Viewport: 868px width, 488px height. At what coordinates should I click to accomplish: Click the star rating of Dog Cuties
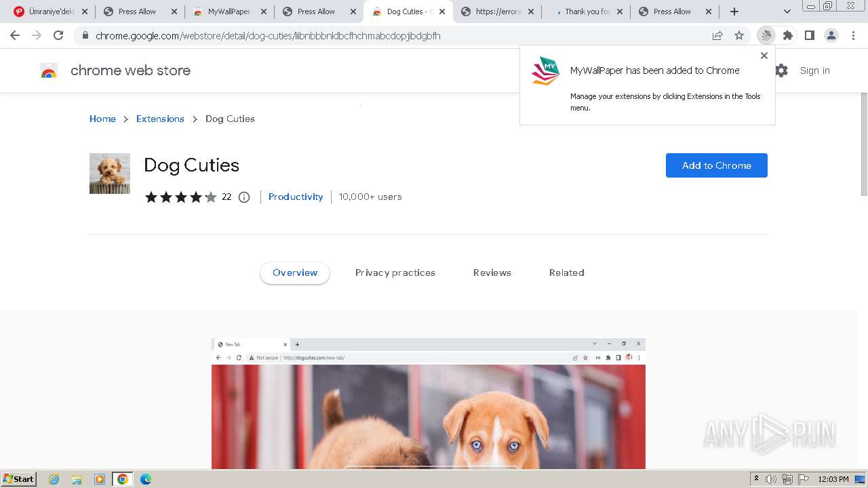coord(180,197)
